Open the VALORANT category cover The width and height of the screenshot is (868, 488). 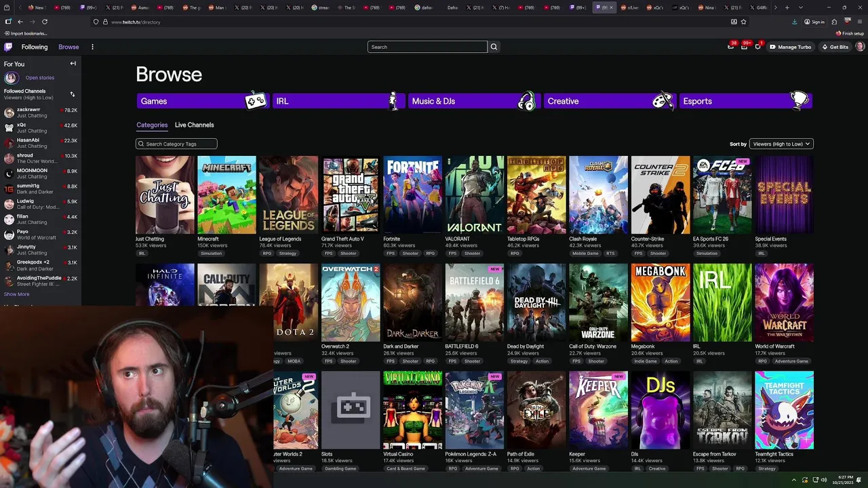[475, 195]
